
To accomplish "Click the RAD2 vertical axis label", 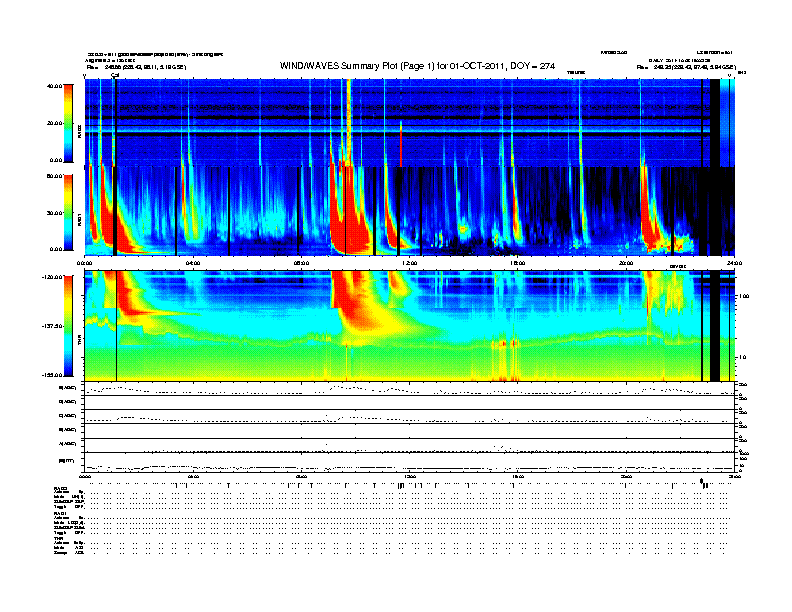I will pyautogui.click(x=80, y=131).
